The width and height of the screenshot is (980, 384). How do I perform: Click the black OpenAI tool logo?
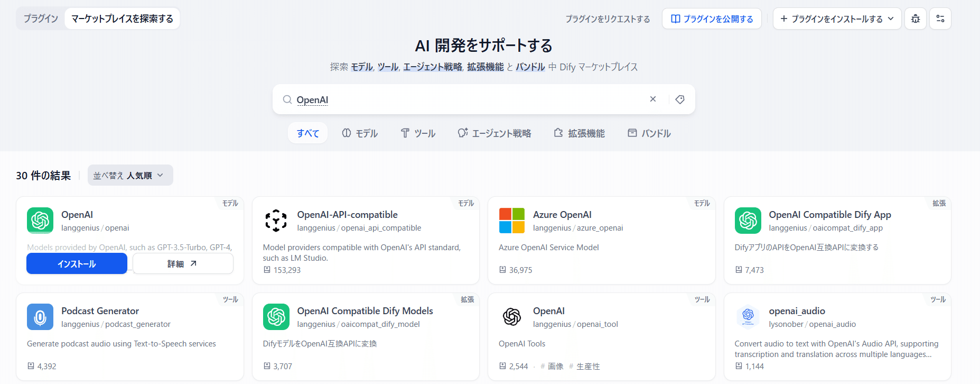click(x=512, y=317)
